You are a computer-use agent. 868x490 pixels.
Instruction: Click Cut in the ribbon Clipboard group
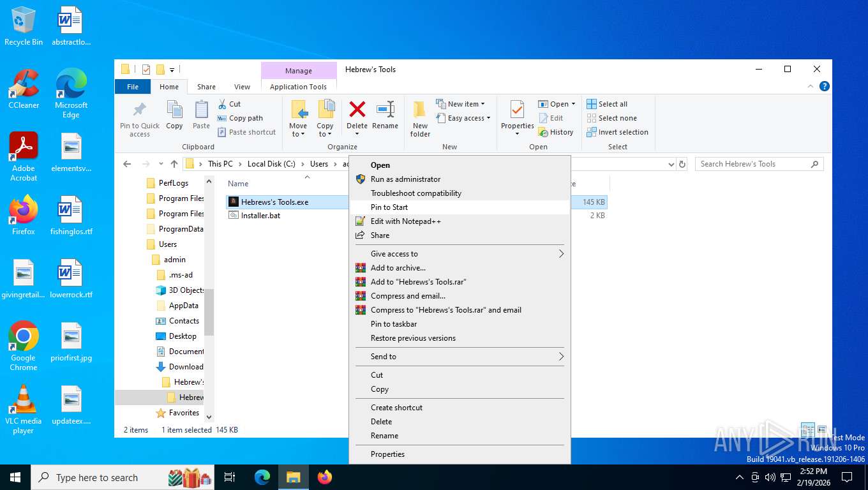pos(229,104)
